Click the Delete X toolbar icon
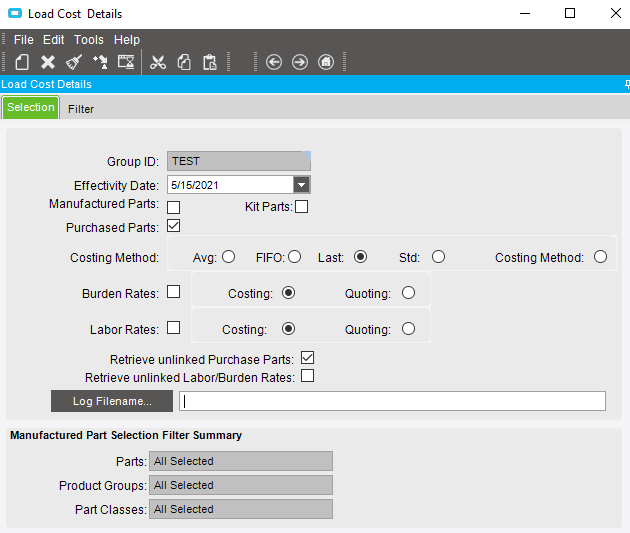The width and height of the screenshot is (630, 533). tap(47, 62)
